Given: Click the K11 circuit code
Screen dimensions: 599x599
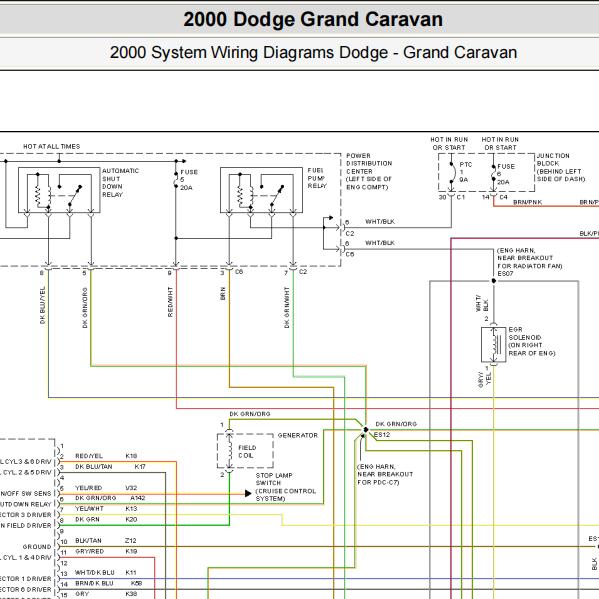Looking at the screenshot, I should pos(131,572).
